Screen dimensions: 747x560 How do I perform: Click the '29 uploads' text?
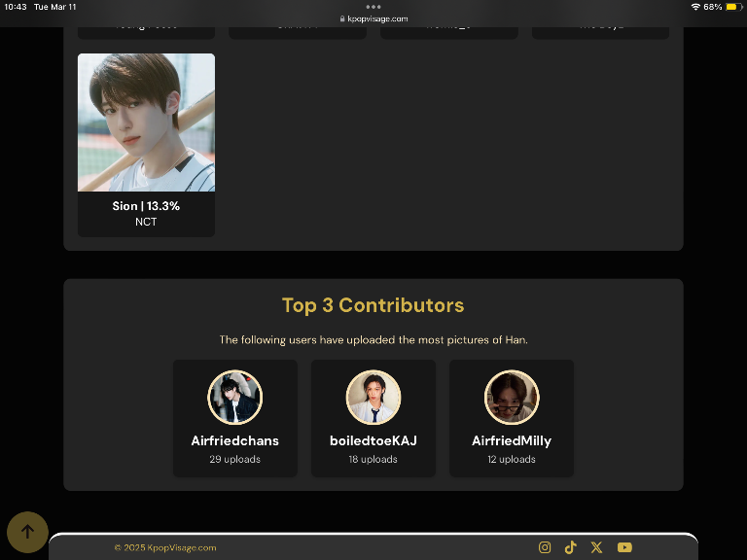click(x=234, y=460)
